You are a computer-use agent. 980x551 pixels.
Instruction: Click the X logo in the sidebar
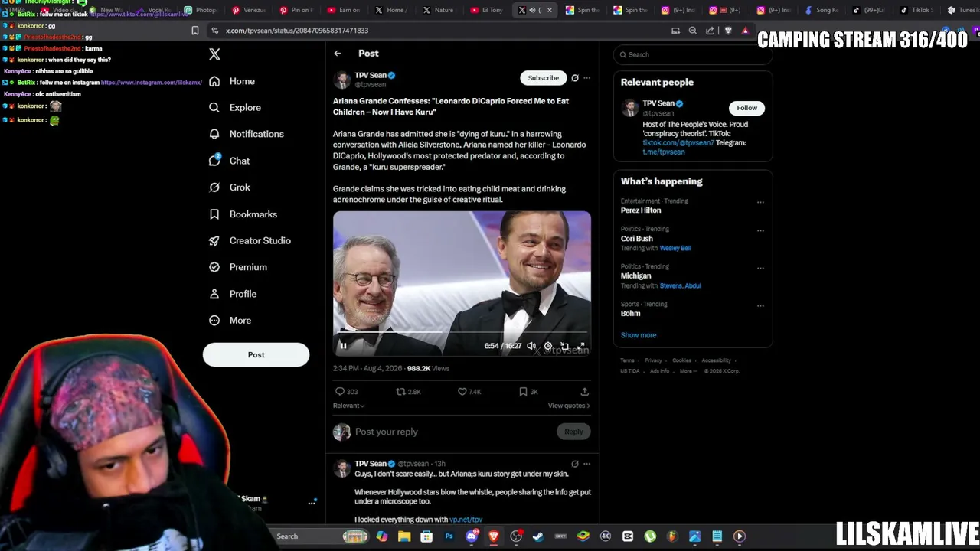pos(214,54)
